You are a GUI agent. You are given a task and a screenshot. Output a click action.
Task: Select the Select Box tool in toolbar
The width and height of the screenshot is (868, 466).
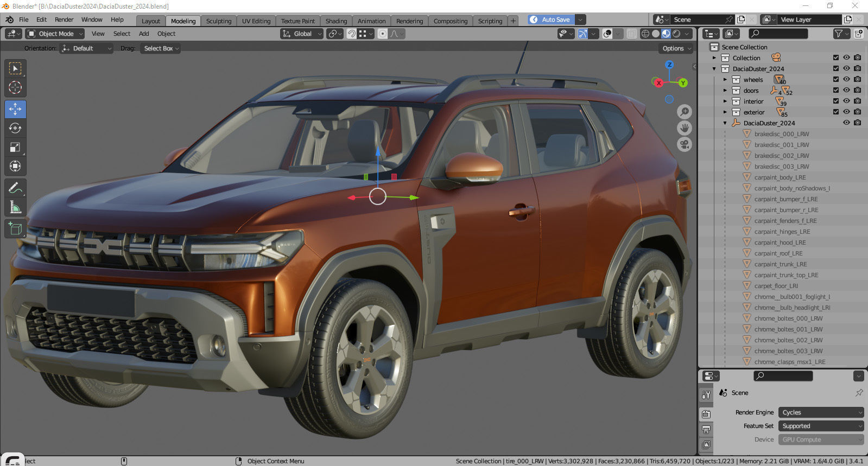pos(15,68)
